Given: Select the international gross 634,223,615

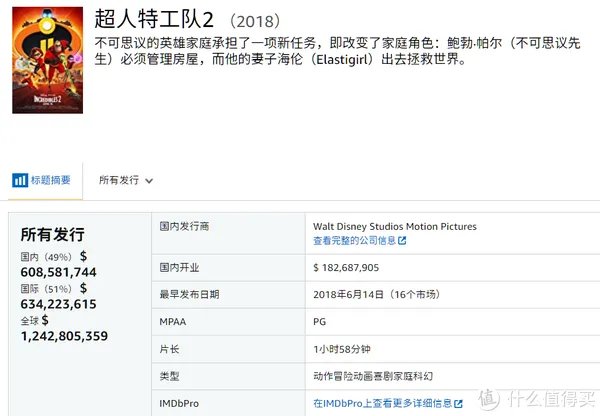Looking at the screenshot, I should [x=59, y=304].
